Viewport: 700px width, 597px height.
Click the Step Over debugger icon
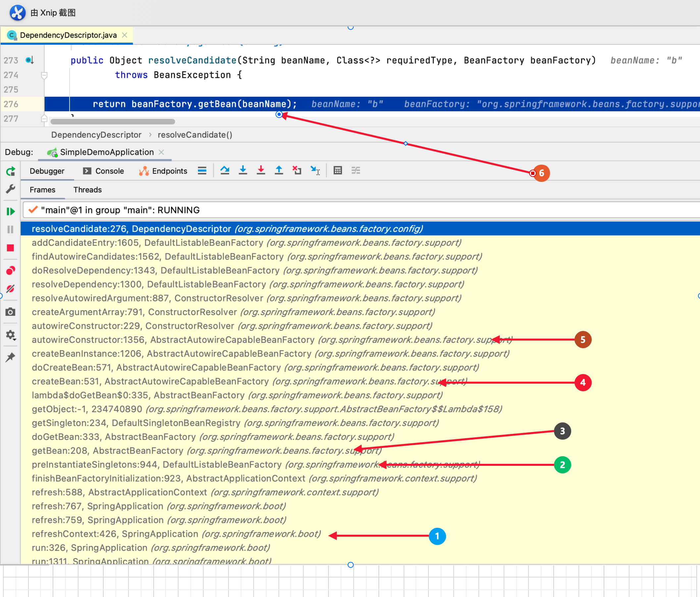tap(225, 170)
